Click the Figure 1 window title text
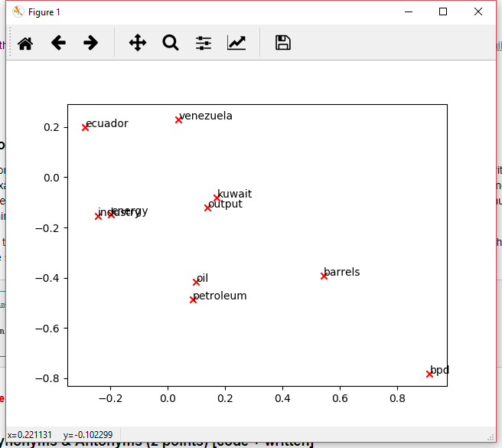The width and height of the screenshot is (502, 448). [44, 12]
